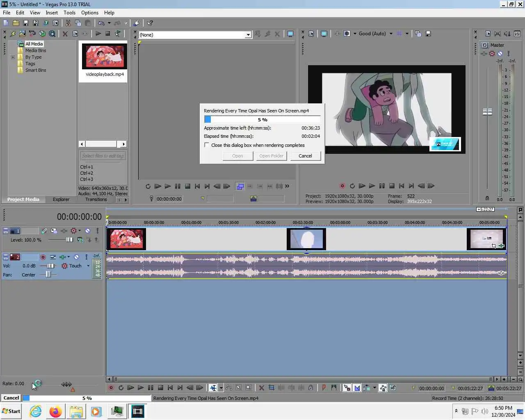Image resolution: width=525 pixels, height=420 pixels.
Task: Click the Envelope Edit Tool icon
Action: [228, 388]
